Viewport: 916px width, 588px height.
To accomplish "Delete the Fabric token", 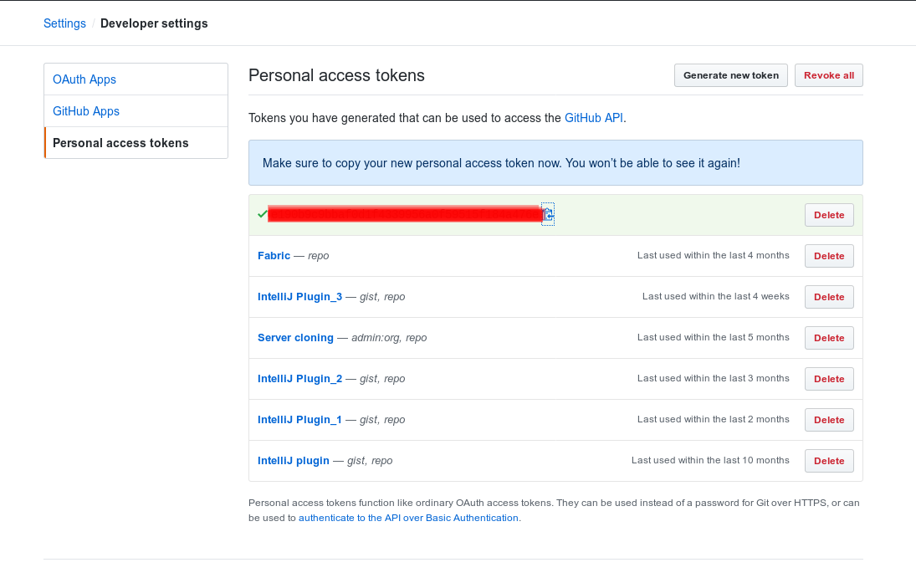I will 829,256.
